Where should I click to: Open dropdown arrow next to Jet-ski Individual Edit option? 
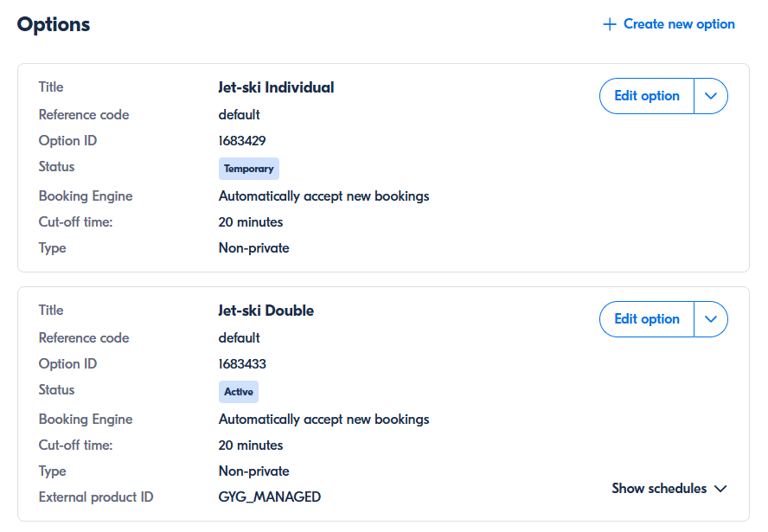pyautogui.click(x=711, y=96)
